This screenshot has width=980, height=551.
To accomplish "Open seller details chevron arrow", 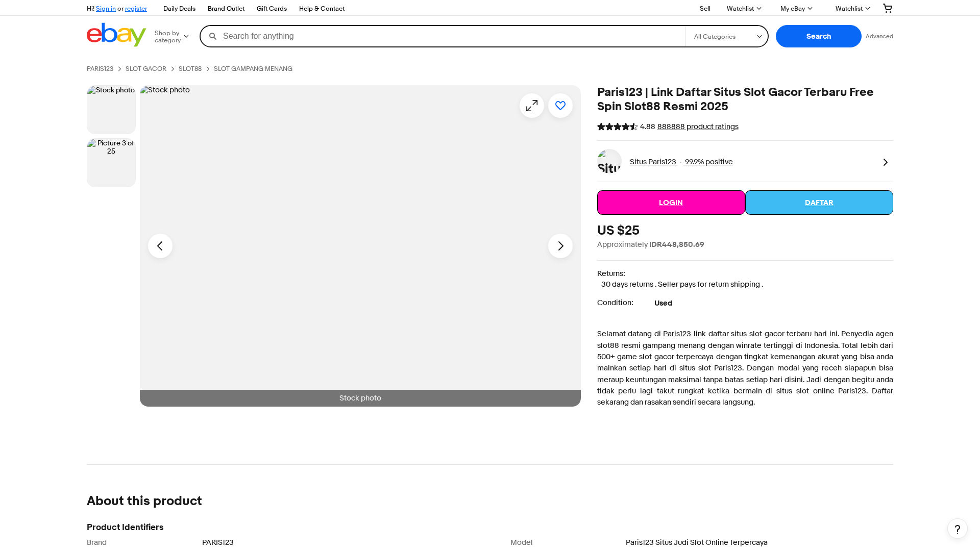I will [x=886, y=162].
